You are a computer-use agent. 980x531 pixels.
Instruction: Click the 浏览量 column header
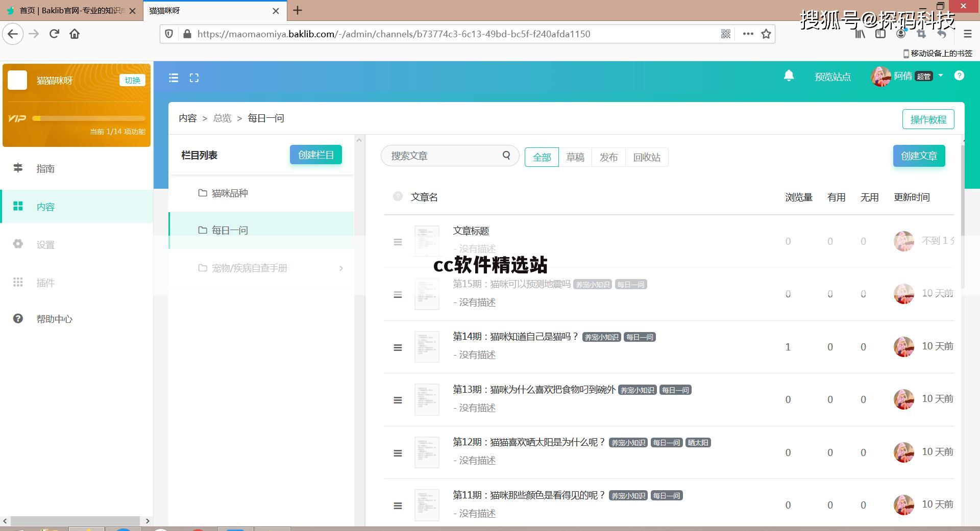(799, 197)
